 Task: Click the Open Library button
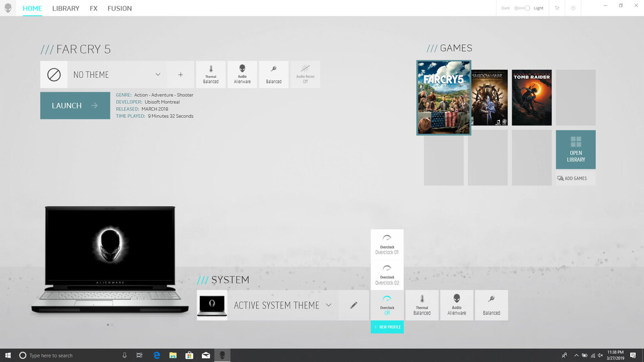[x=576, y=150]
